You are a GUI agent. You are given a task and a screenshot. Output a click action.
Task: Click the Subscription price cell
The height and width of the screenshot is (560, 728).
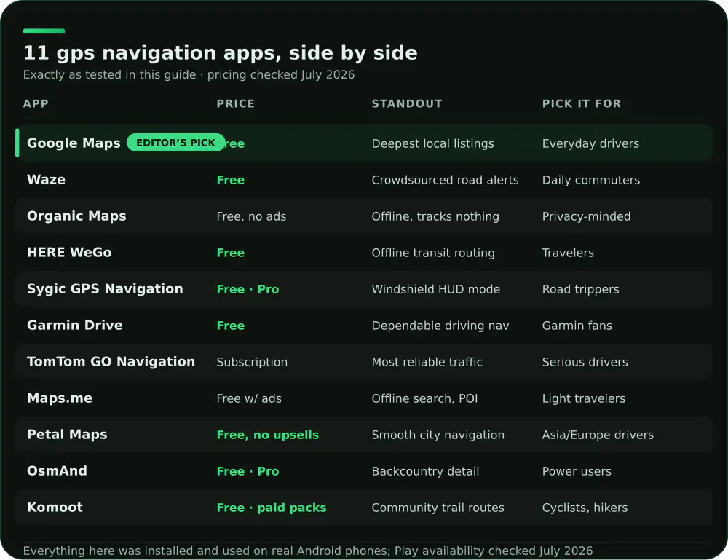coord(252,362)
